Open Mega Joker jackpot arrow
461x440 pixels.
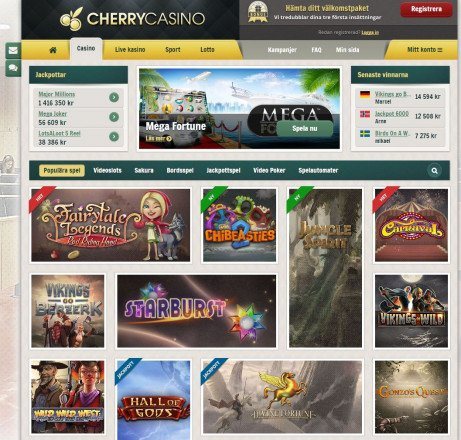pos(114,117)
